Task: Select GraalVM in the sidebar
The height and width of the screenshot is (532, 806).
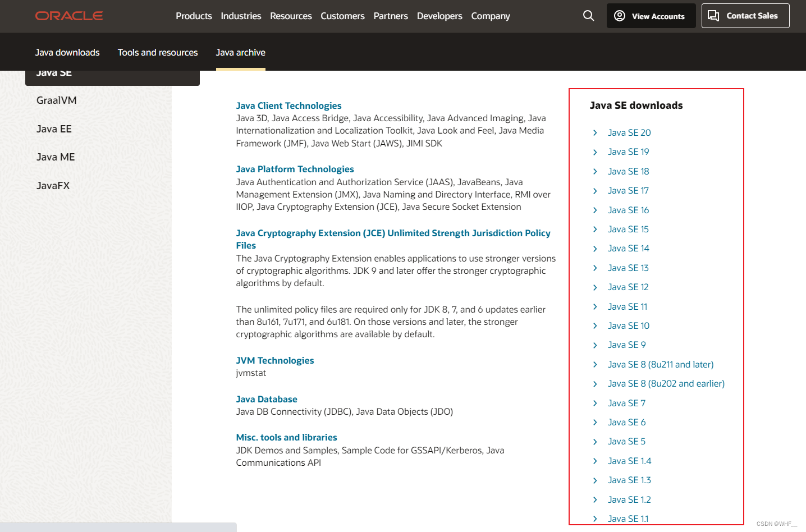Action: [x=57, y=100]
